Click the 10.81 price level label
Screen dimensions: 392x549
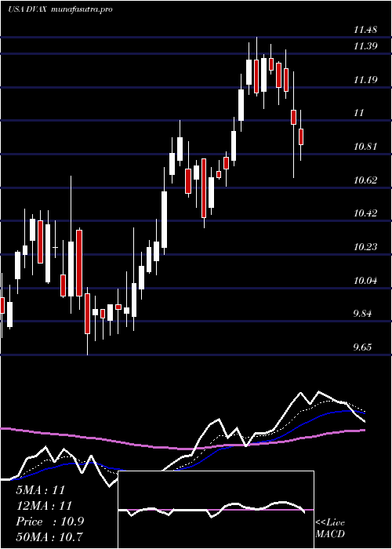pos(365,147)
